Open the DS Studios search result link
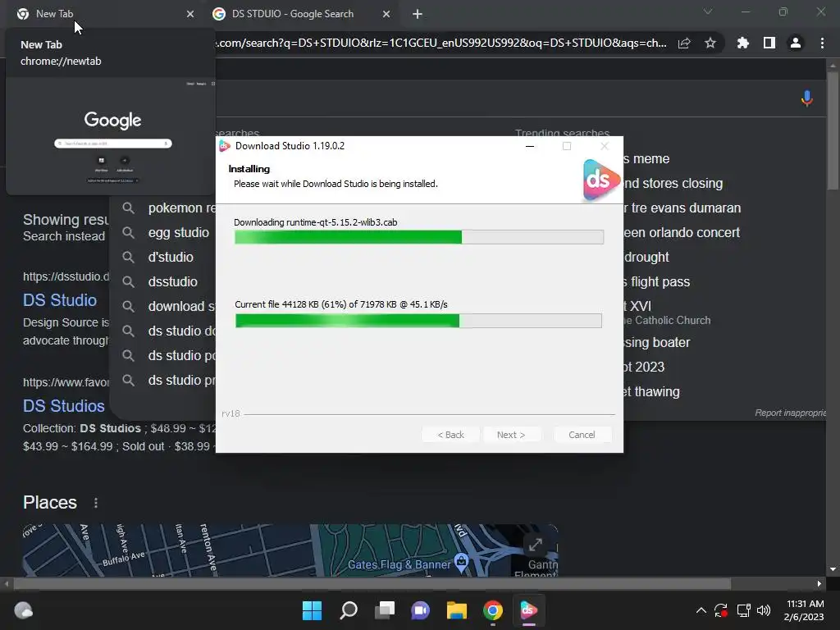Viewport: 840px width, 630px height. (x=64, y=406)
